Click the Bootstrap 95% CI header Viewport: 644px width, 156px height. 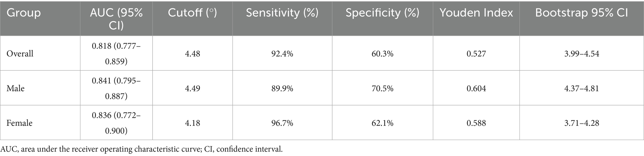pyautogui.click(x=581, y=13)
